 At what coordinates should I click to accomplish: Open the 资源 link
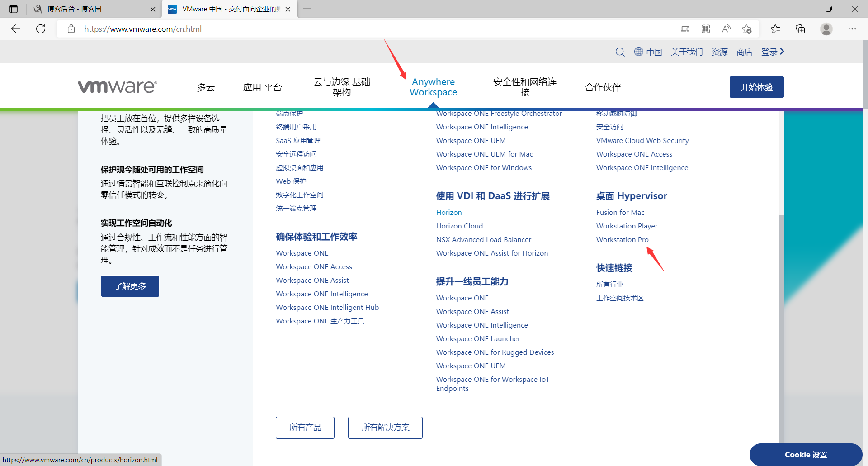coord(720,52)
